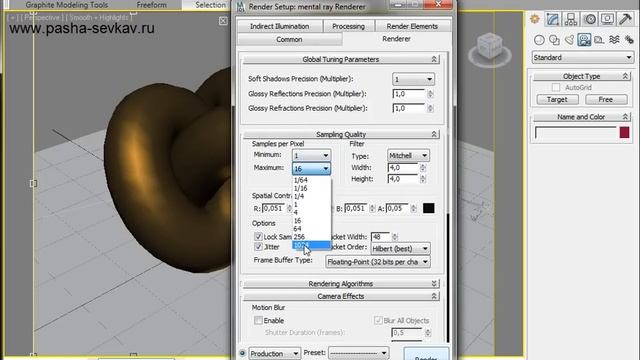Choose 64 in the Maximum list

(311, 229)
